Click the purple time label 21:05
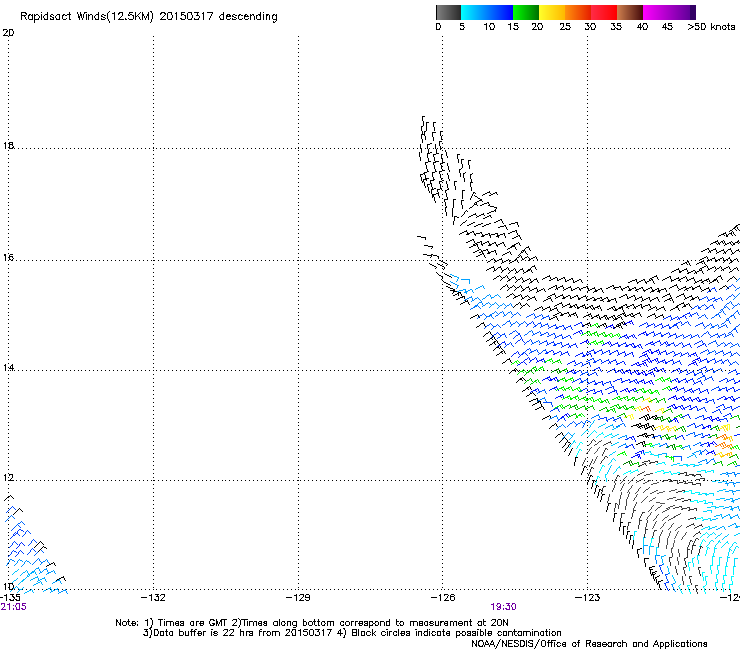This screenshot has width=740, height=650. click(14, 607)
